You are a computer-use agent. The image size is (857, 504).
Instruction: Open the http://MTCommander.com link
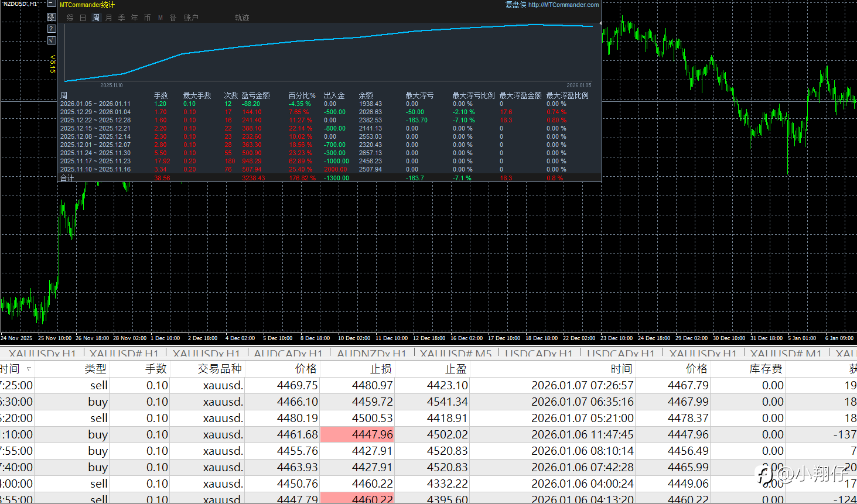coord(563,5)
